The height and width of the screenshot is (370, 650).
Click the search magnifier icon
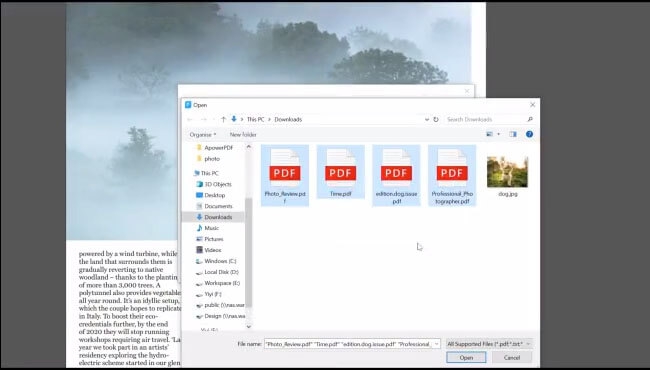(x=530, y=119)
